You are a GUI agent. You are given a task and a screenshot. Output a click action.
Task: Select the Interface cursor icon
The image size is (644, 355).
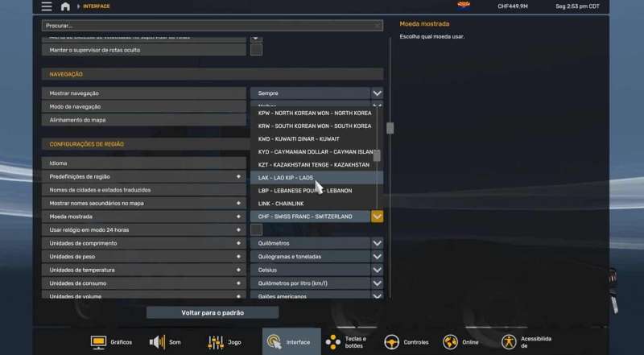coord(275,342)
